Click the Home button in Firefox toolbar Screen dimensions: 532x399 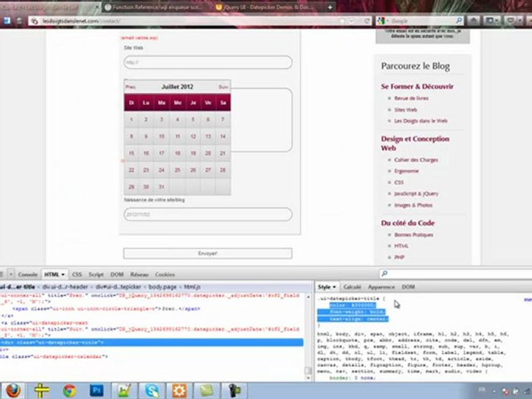pyautogui.click(x=474, y=21)
